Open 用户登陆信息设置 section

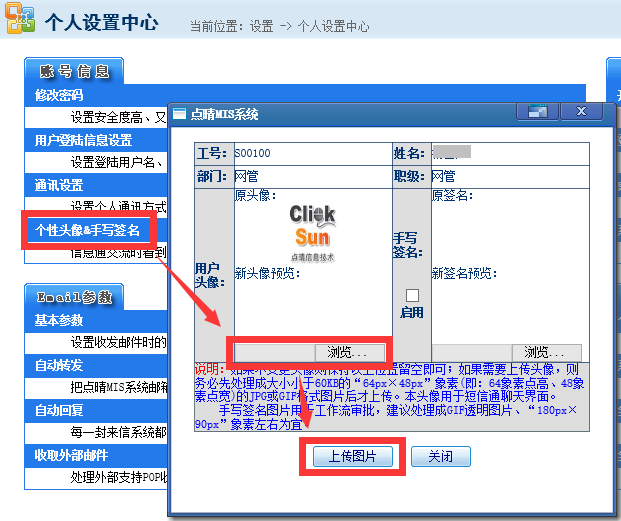tap(84, 141)
